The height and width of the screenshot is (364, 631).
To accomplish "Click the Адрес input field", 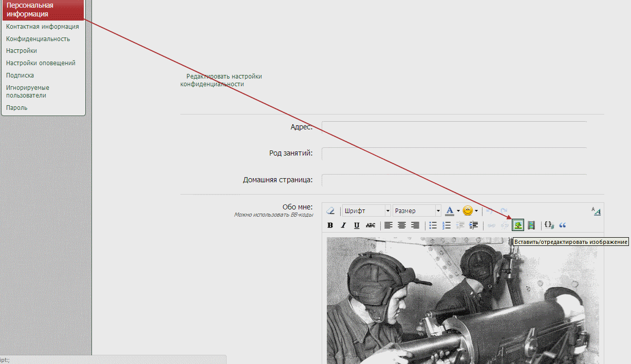I will pyautogui.click(x=454, y=127).
